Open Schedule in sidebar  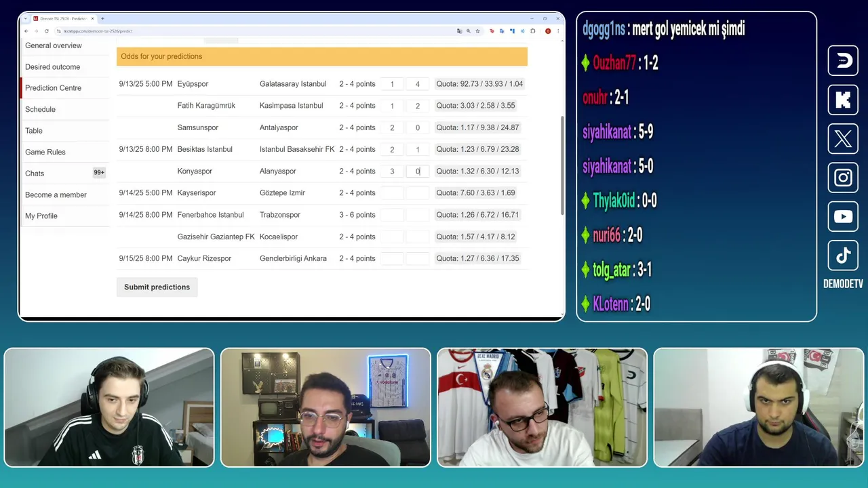click(x=40, y=109)
